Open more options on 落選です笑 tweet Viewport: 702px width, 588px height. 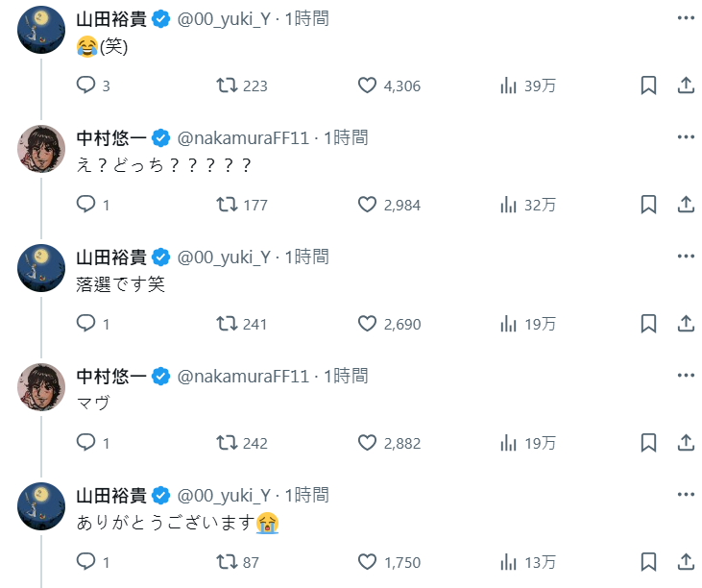tap(686, 257)
